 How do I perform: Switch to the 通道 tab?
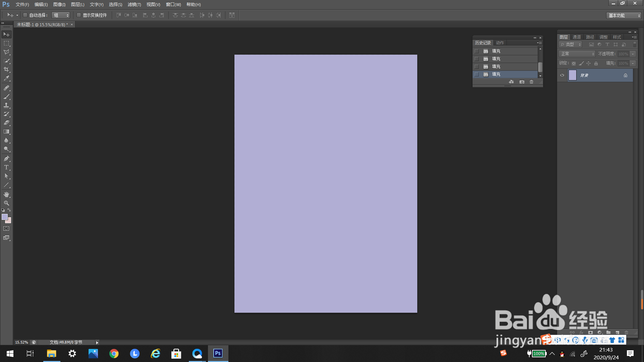point(577,37)
